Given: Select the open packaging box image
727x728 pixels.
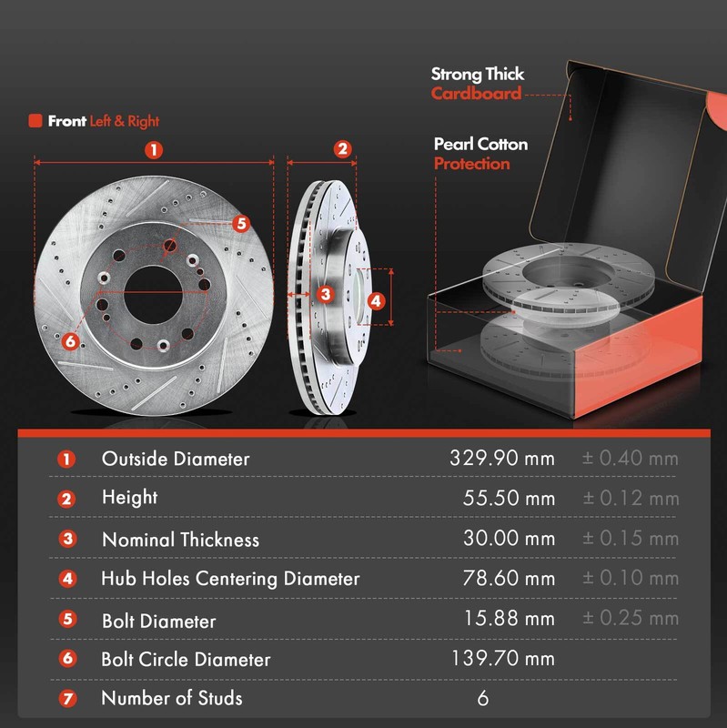Looking at the screenshot, I should click(x=576, y=239).
